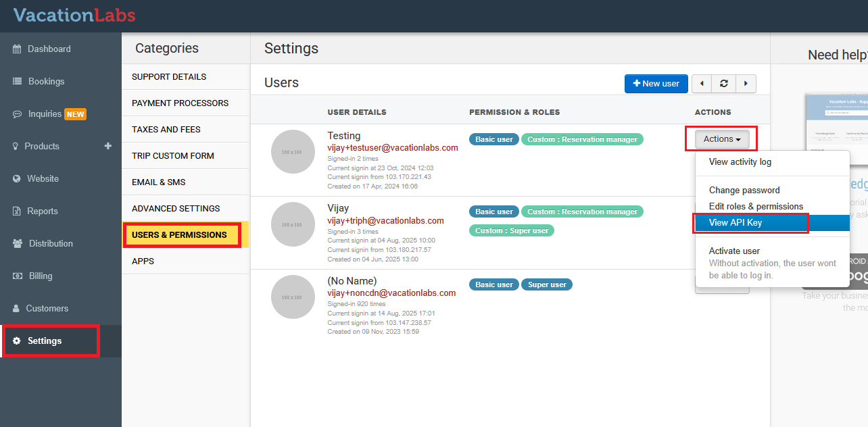The width and height of the screenshot is (868, 427).
Task: Click the plus icon next to Products
Action: [x=107, y=146]
